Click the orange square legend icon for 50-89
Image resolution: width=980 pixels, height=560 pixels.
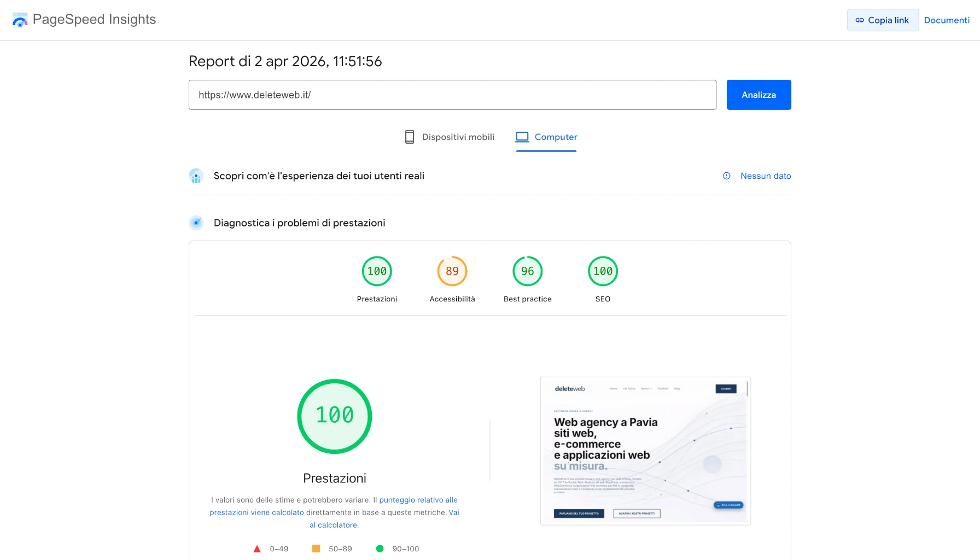[x=316, y=548]
